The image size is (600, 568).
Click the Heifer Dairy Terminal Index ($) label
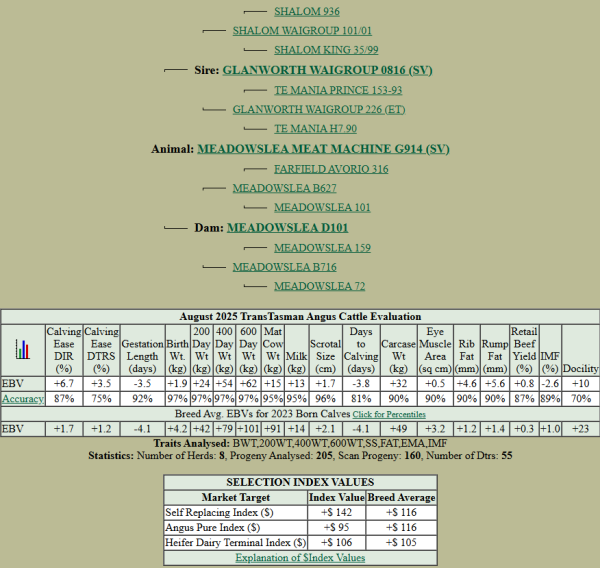tap(235, 543)
